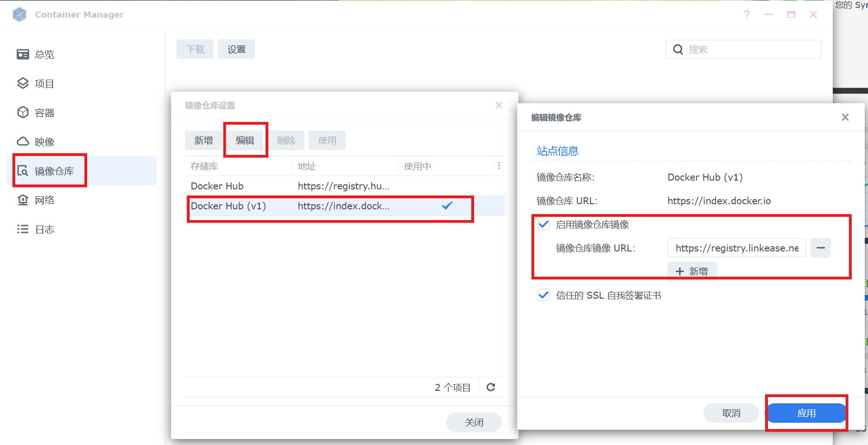Click the 设置 settings tab button
868x445 pixels.
[236, 50]
